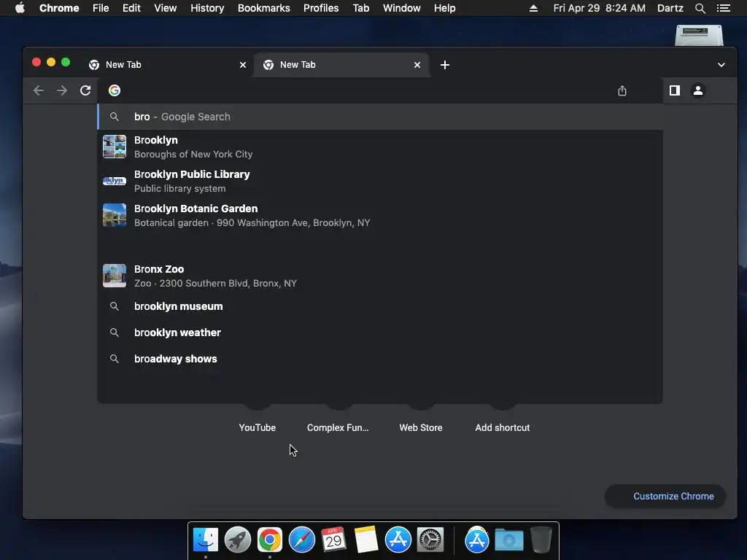Open the Downloads folder in Dock
747x560 pixels.
[508, 540]
